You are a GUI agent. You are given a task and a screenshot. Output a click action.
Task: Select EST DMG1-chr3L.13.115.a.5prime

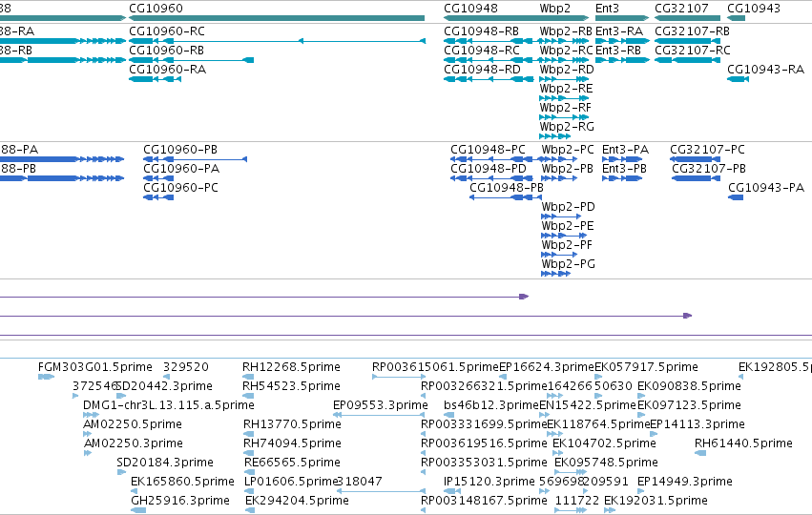point(168,405)
